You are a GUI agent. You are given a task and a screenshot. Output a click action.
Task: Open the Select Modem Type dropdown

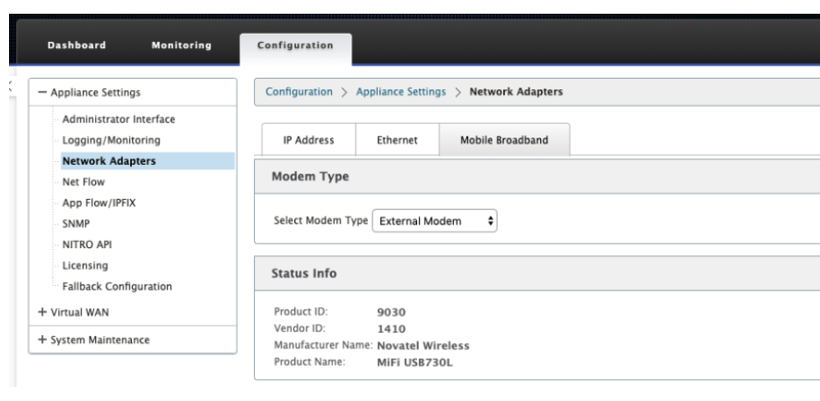click(x=434, y=221)
